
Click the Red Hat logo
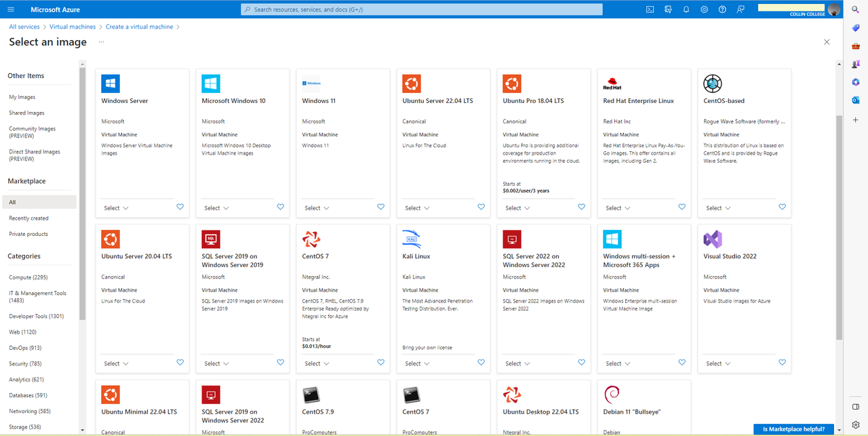point(612,83)
